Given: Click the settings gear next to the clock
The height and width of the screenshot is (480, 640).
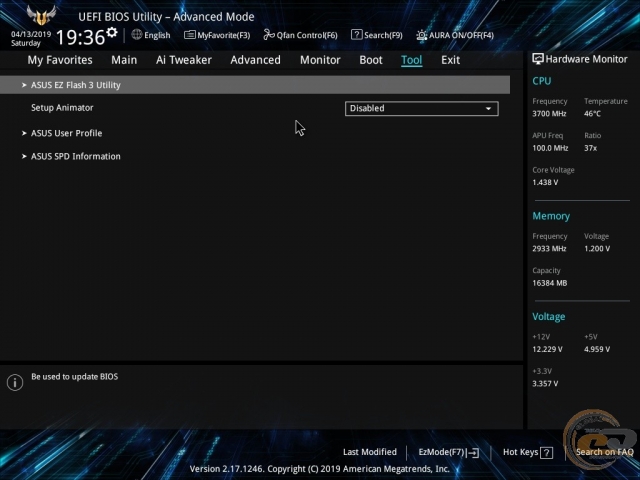Looking at the screenshot, I should tap(112, 32).
